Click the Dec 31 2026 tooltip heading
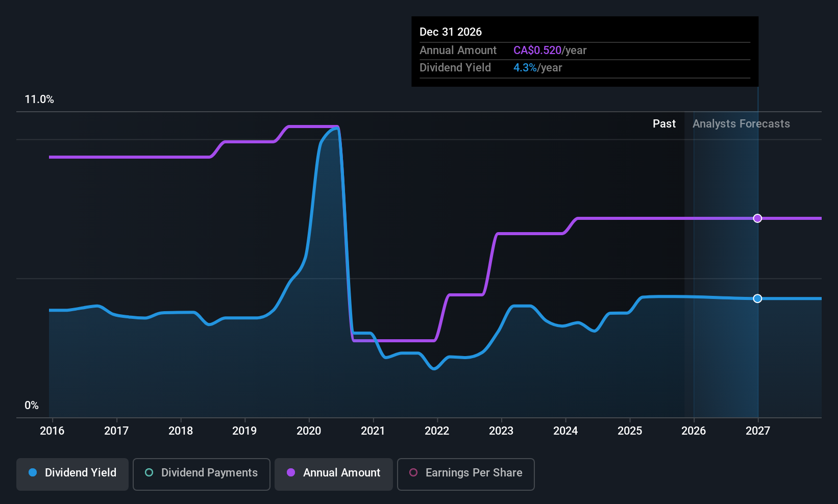838x504 pixels. pos(451,32)
